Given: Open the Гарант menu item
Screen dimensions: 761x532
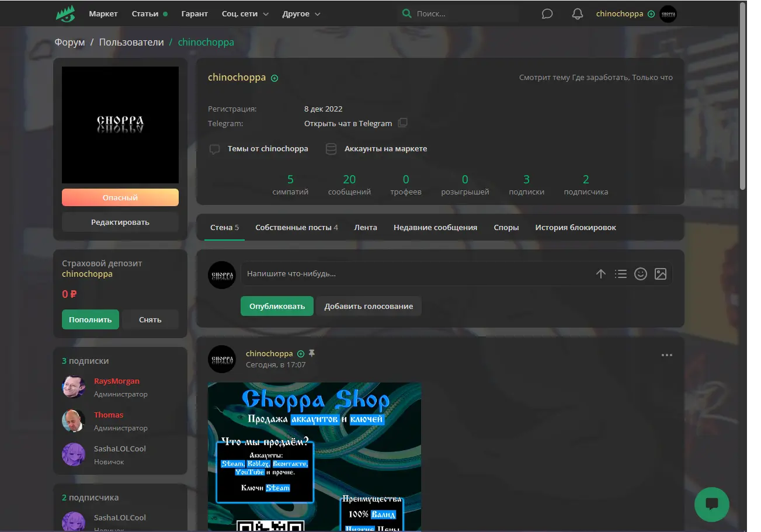Looking at the screenshot, I should pyautogui.click(x=194, y=13).
